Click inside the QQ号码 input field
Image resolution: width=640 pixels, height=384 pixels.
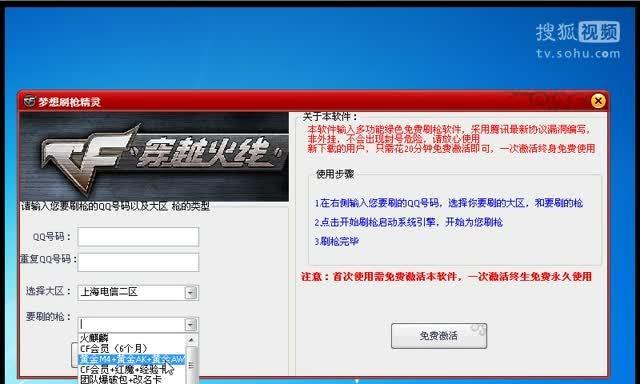click(x=138, y=237)
